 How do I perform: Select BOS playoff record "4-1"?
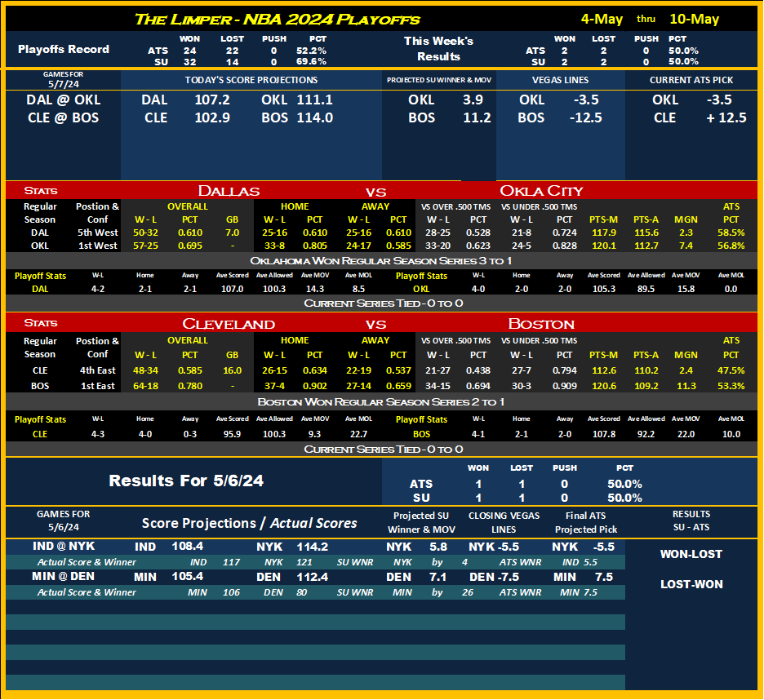click(478, 434)
